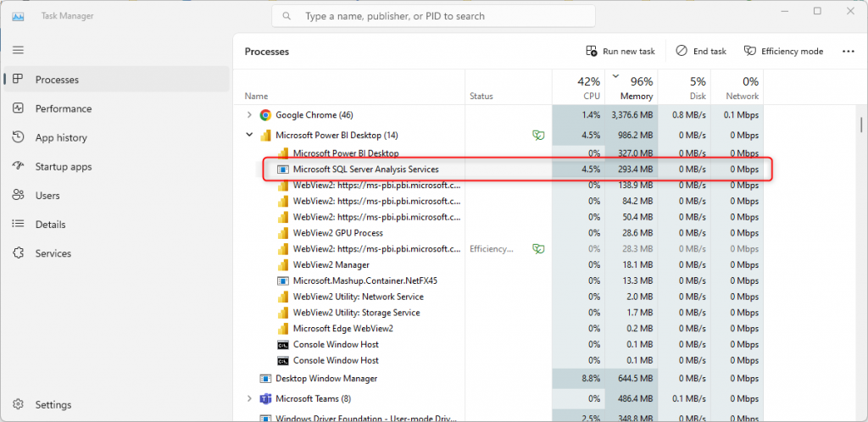Click the Run new task icon
868x422 pixels.
[x=593, y=52]
